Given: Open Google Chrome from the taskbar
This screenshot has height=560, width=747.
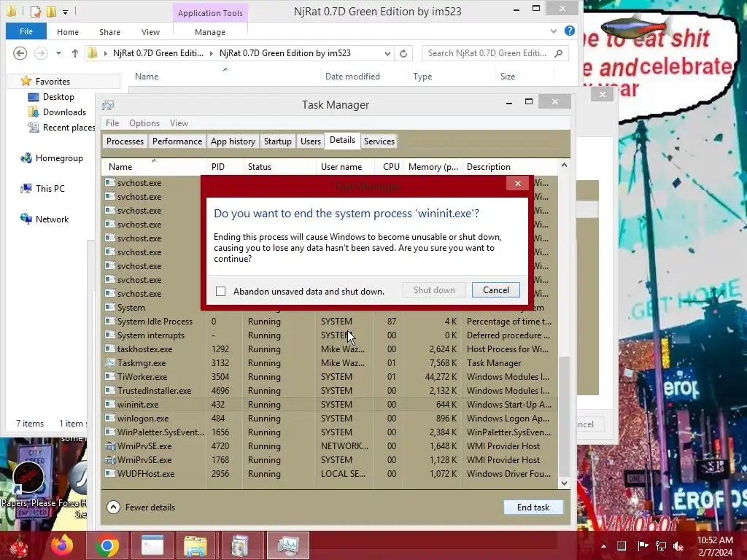Looking at the screenshot, I should (x=107, y=545).
